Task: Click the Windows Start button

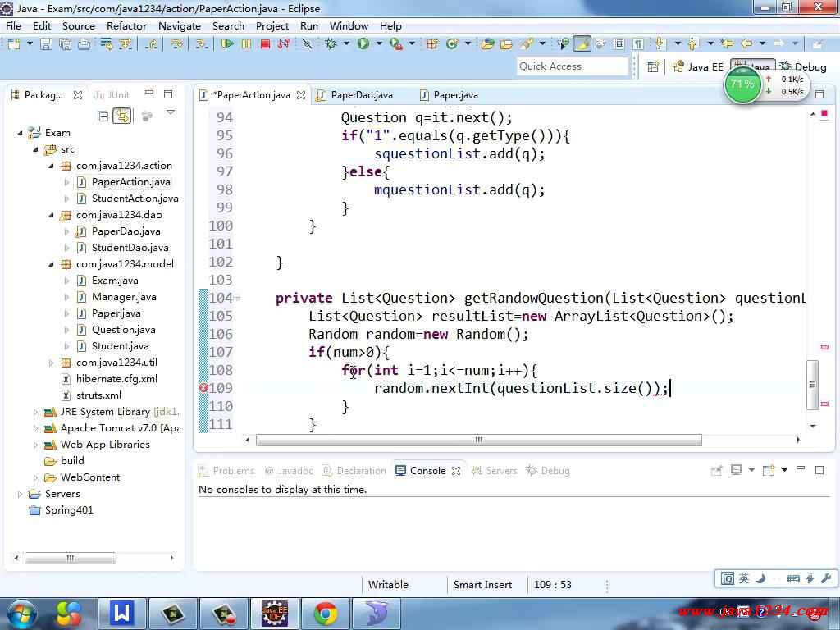Action: (21, 614)
